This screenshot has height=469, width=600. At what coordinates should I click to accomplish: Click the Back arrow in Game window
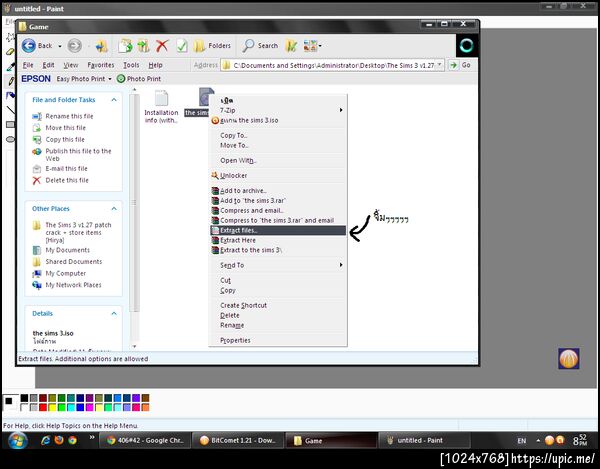point(29,46)
